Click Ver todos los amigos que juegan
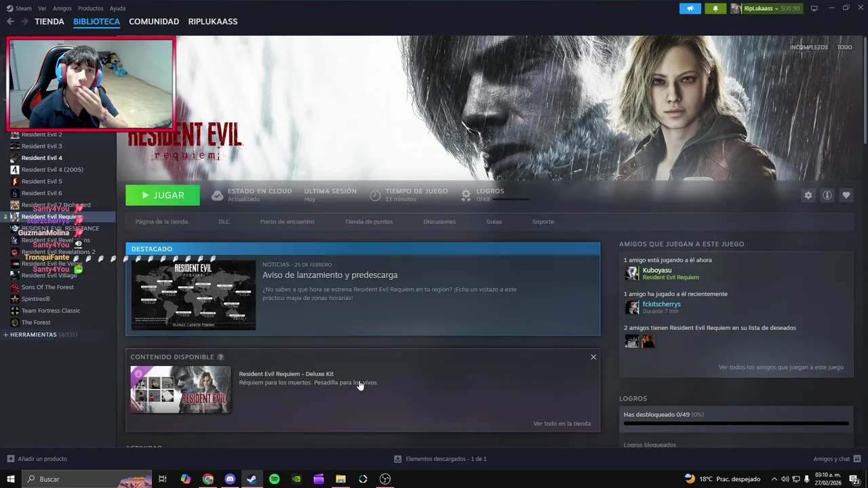This screenshot has width=868, height=488. click(x=781, y=367)
